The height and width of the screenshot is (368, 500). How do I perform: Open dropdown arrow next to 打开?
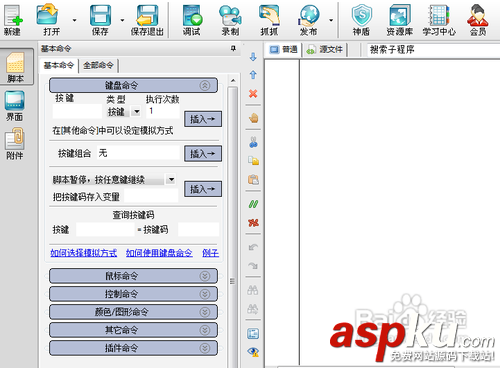(74, 20)
